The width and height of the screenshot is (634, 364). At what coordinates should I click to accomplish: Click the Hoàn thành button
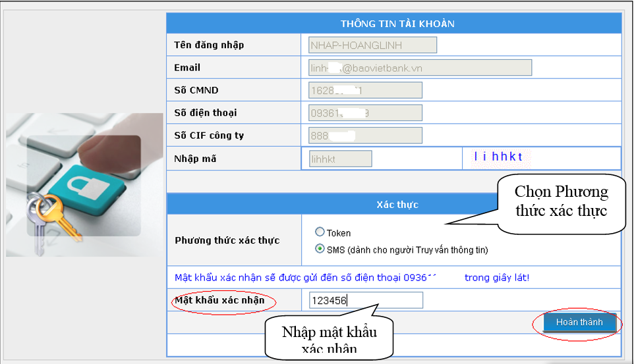coord(579,323)
